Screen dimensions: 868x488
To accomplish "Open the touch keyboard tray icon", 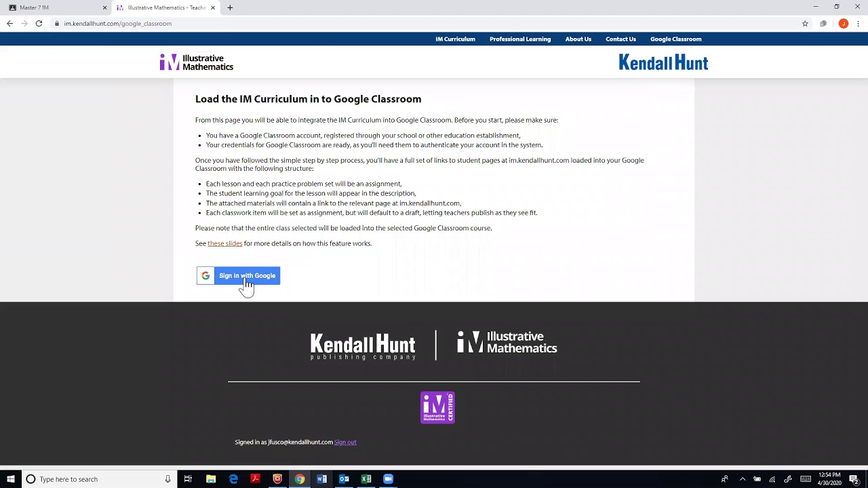I will click(806, 479).
